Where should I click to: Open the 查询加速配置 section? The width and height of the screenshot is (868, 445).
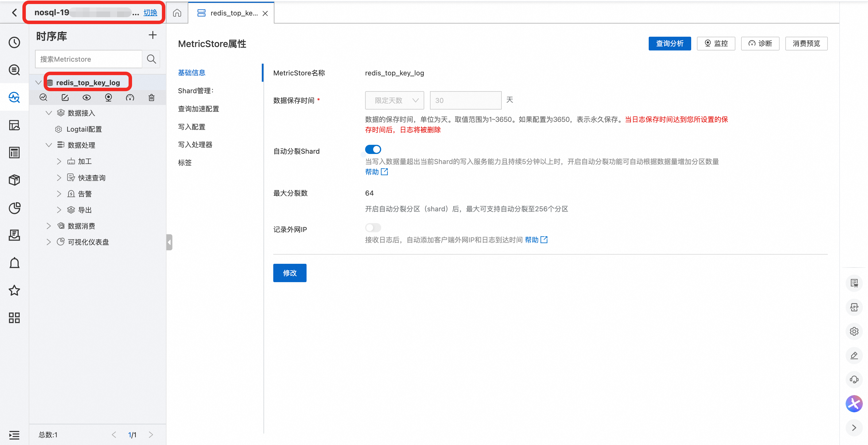198,109
